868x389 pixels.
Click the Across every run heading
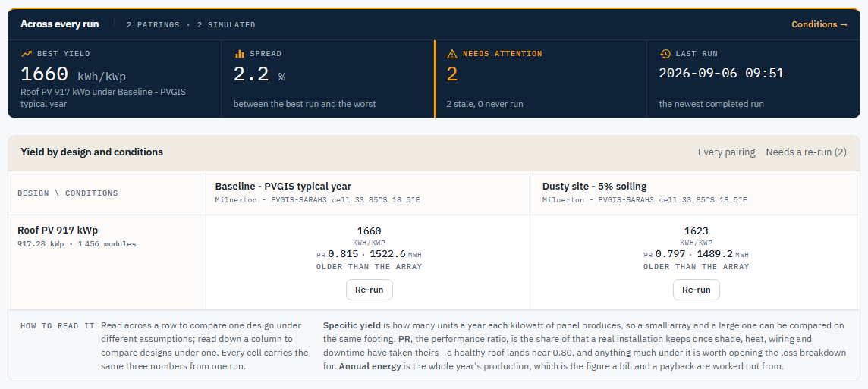tap(60, 24)
